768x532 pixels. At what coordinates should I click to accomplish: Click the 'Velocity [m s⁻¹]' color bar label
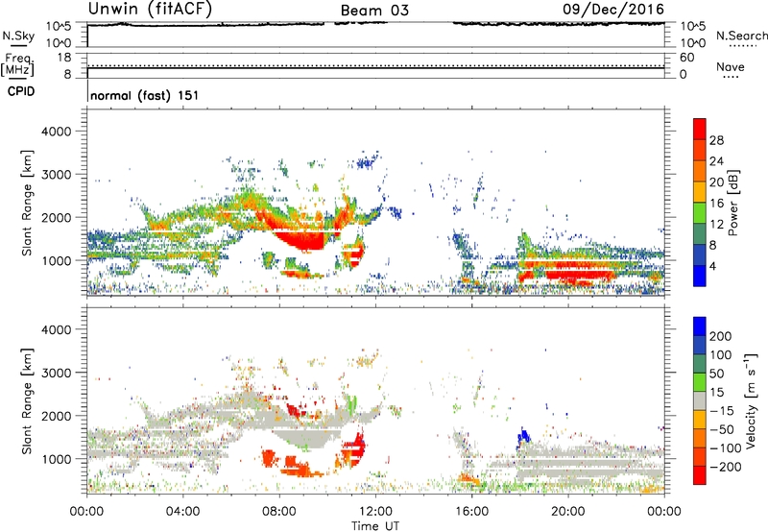click(x=751, y=400)
